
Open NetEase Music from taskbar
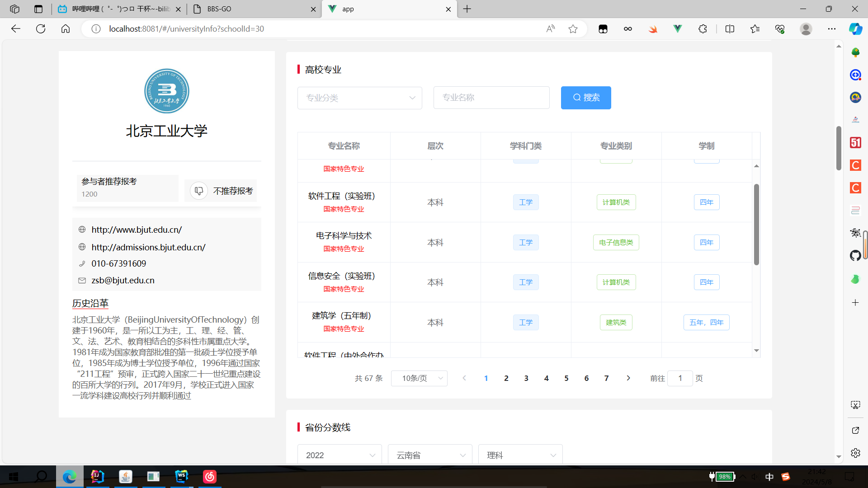point(210,477)
